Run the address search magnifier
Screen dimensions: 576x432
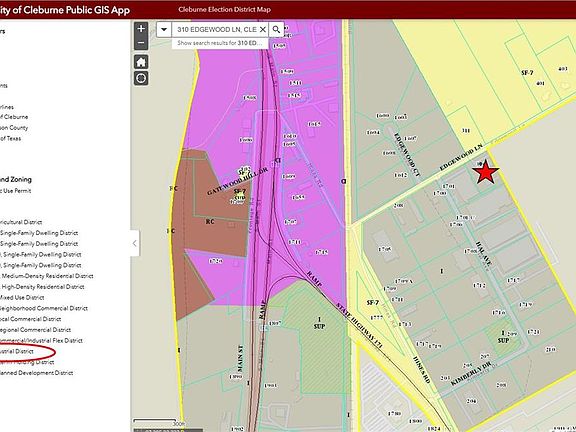pos(276,29)
